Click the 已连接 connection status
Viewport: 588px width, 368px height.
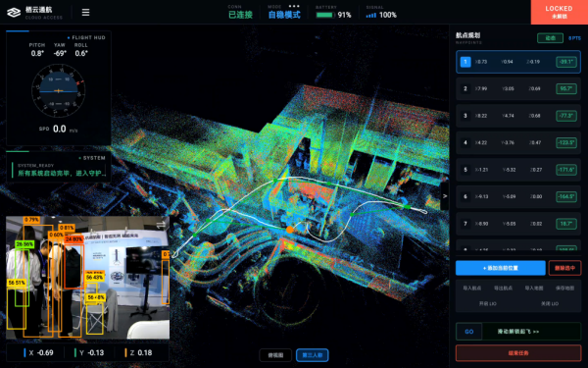click(x=240, y=15)
